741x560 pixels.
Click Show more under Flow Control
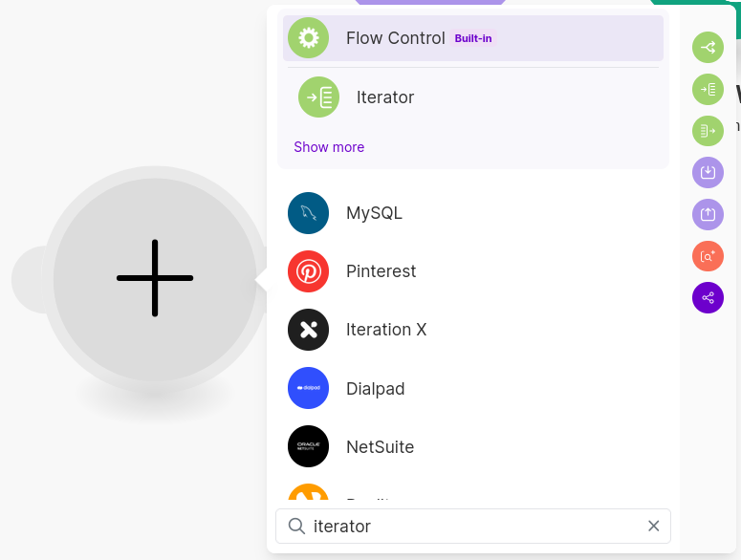329,147
